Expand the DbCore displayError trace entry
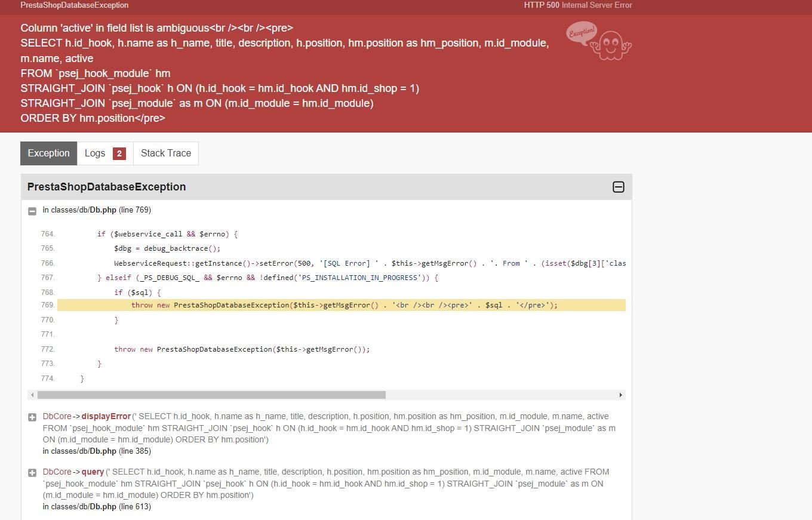812x520 pixels. point(32,417)
